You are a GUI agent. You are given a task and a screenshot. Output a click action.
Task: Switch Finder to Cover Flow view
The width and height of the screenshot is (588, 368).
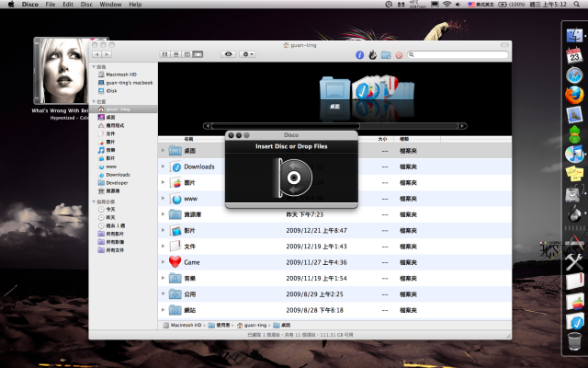coord(198,54)
